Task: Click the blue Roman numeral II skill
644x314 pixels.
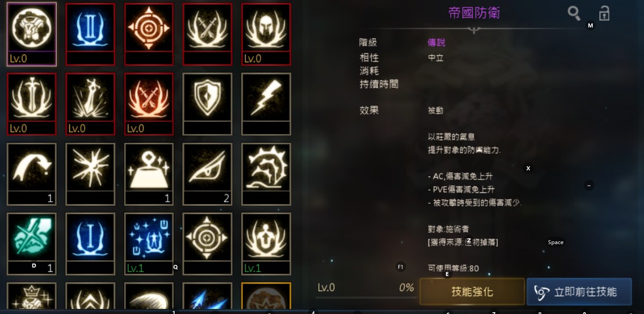Action: tap(90, 34)
